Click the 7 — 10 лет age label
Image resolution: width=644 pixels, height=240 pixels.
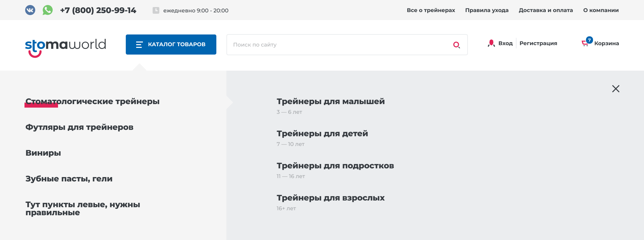coord(290,144)
